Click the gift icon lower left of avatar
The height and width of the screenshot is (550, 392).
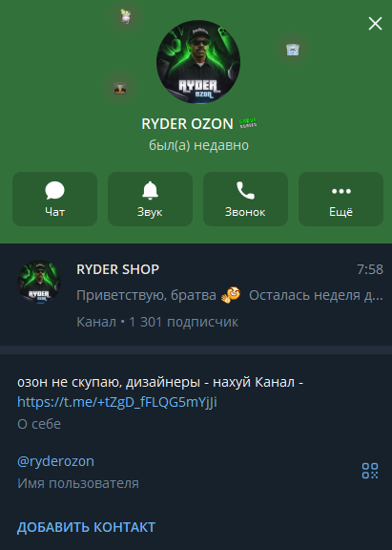click(120, 89)
